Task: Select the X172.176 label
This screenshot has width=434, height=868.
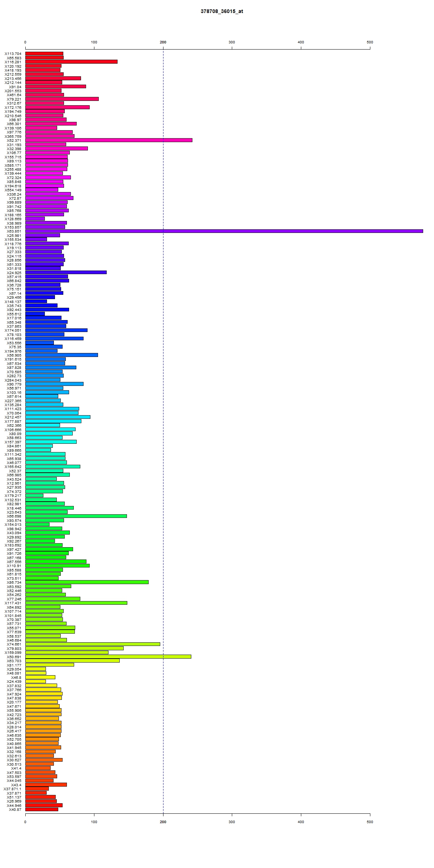Action: (x=13, y=107)
